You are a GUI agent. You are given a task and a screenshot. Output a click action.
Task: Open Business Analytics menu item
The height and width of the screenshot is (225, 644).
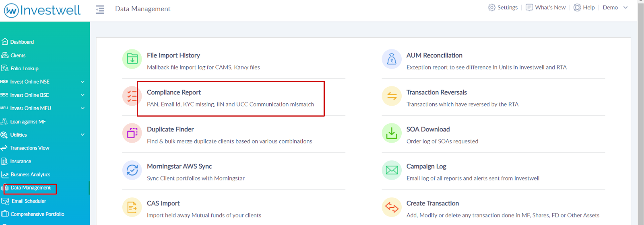coord(31,175)
